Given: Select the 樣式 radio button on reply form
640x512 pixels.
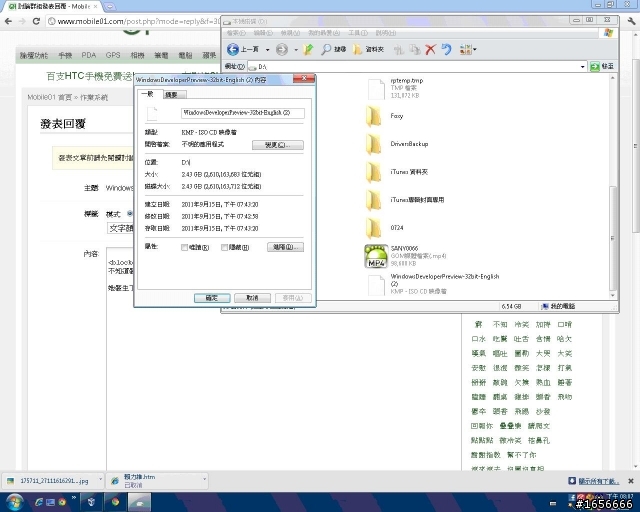Looking at the screenshot, I should point(130,213).
